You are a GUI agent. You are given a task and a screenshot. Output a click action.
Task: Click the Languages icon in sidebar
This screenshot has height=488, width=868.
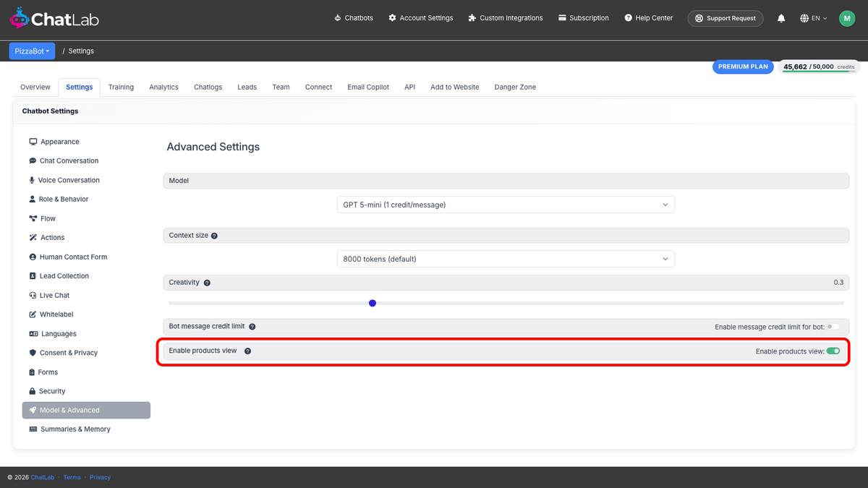click(x=33, y=333)
